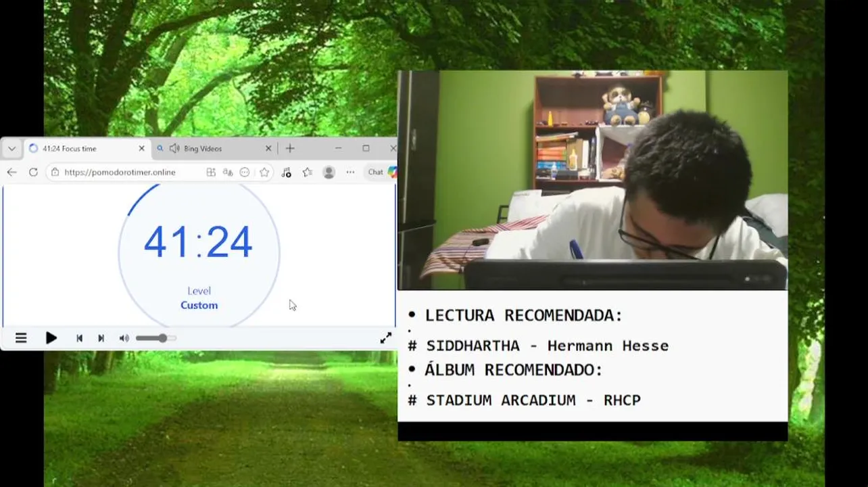Screen dimensions: 868x487
Task: Open the browser profile avatar
Action: tap(329, 172)
